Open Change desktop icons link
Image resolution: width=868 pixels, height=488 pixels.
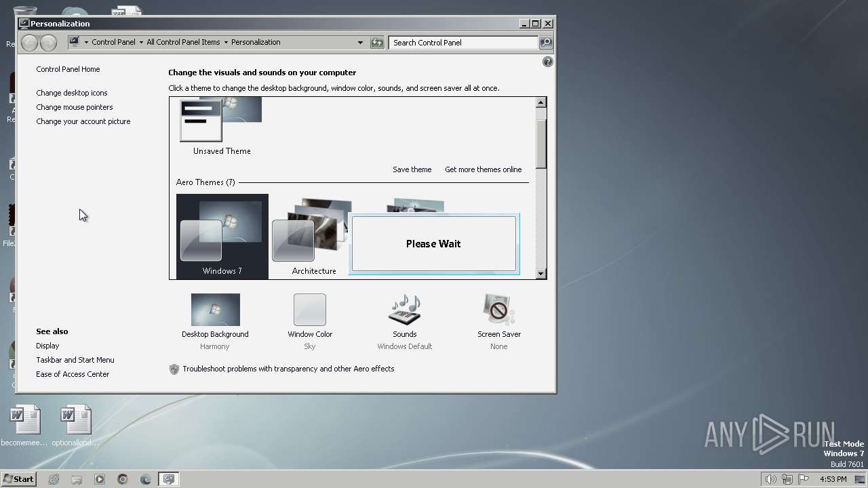tap(72, 93)
